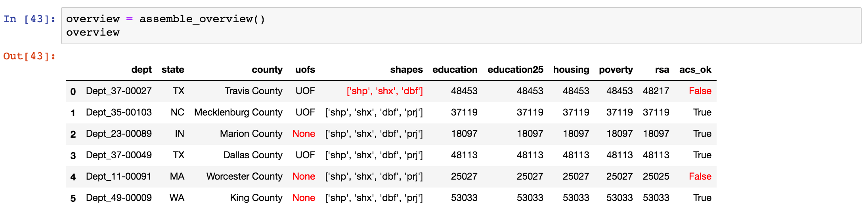The height and width of the screenshot is (216, 868).
Task: Click the uofs column header
Action: point(305,70)
